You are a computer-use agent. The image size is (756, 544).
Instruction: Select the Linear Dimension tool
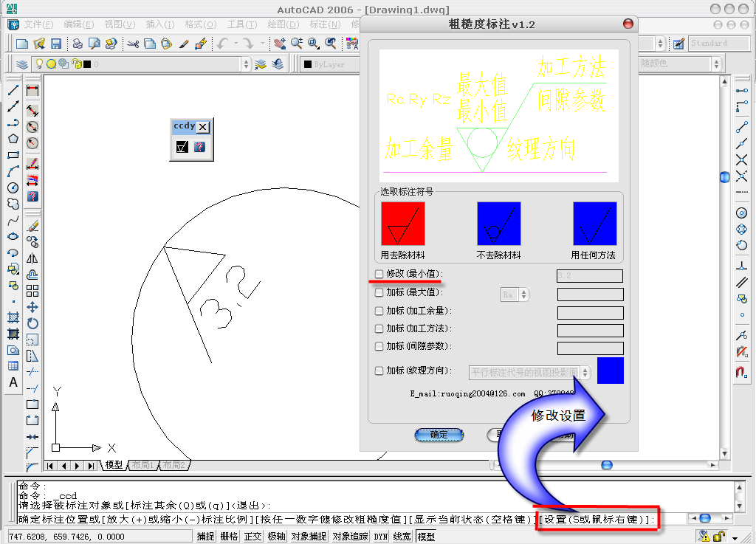coord(32,90)
